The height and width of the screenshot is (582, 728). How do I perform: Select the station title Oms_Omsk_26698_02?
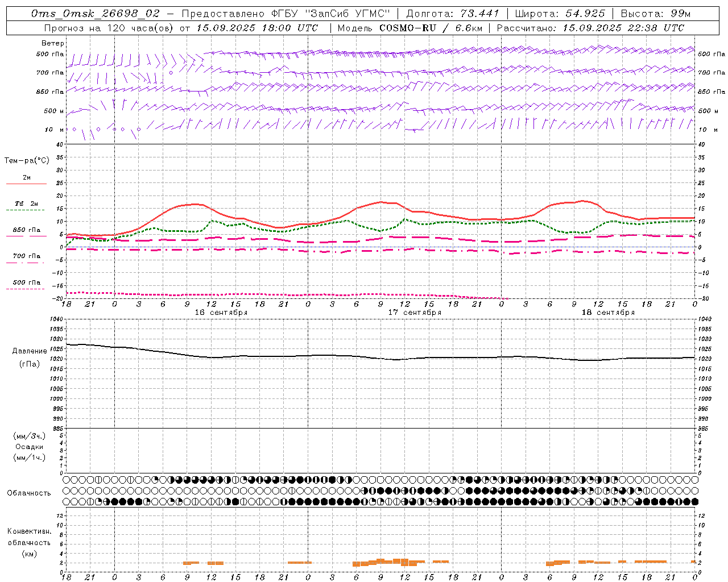[x=96, y=14]
